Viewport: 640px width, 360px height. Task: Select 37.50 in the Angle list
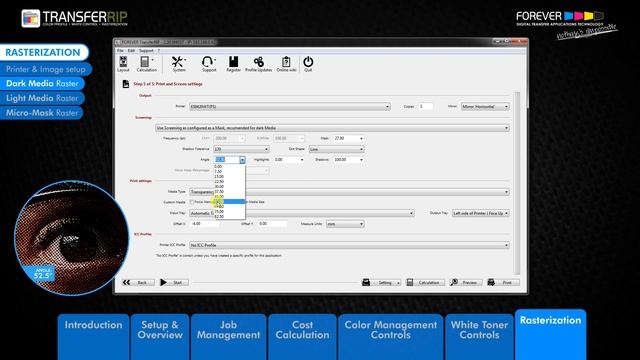click(229, 191)
